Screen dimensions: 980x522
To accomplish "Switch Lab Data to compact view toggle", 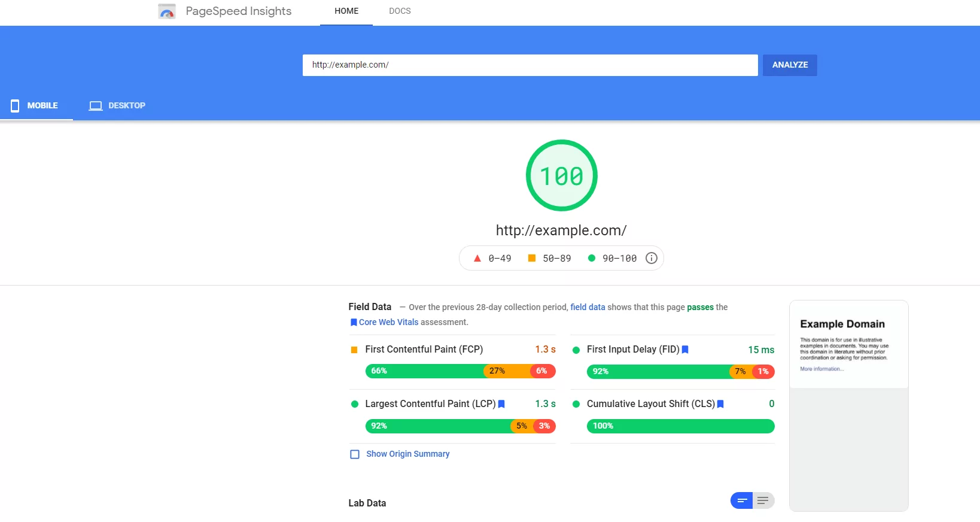I will point(742,500).
